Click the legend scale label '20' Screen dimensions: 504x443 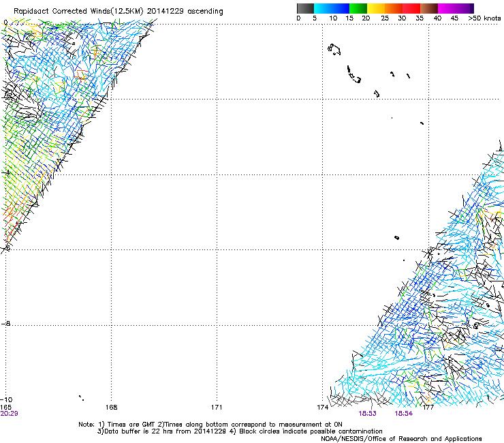click(366, 18)
